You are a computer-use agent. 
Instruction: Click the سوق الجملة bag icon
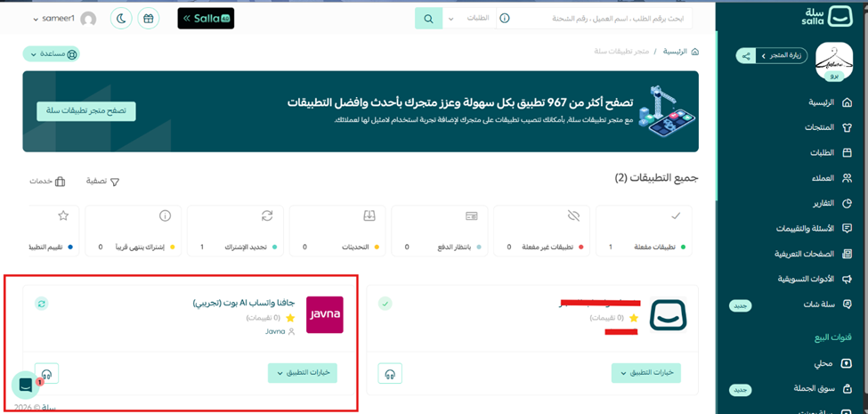[847, 389]
